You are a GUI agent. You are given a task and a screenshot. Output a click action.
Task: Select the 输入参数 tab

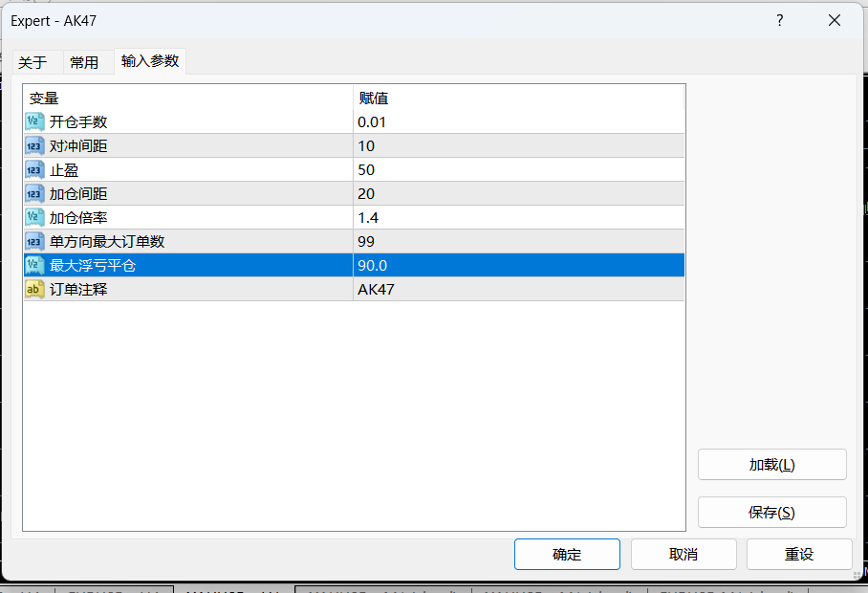tap(150, 61)
